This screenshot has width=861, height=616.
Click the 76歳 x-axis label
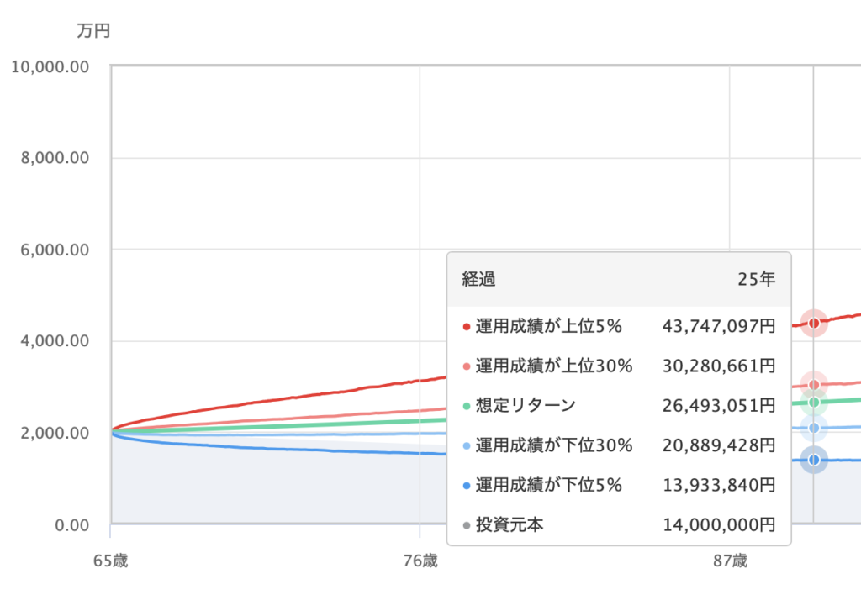tap(420, 561)
